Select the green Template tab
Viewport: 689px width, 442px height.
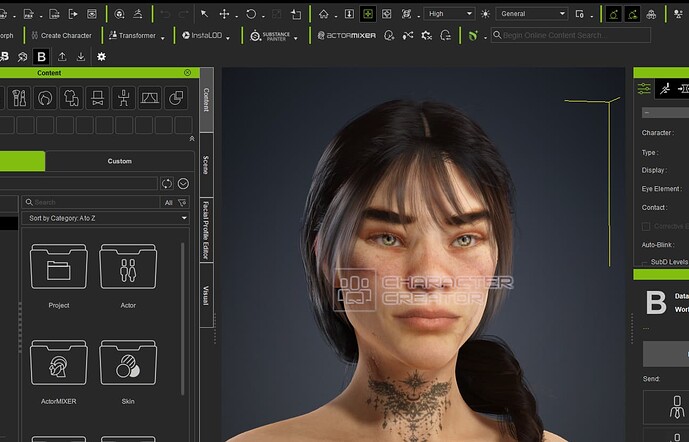[22, 161]
